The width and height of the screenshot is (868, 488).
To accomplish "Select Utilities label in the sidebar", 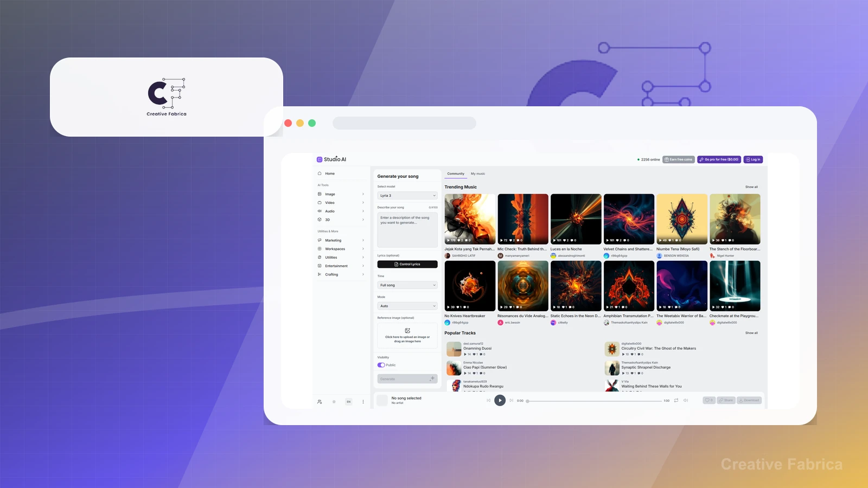I will click(331, 258).
